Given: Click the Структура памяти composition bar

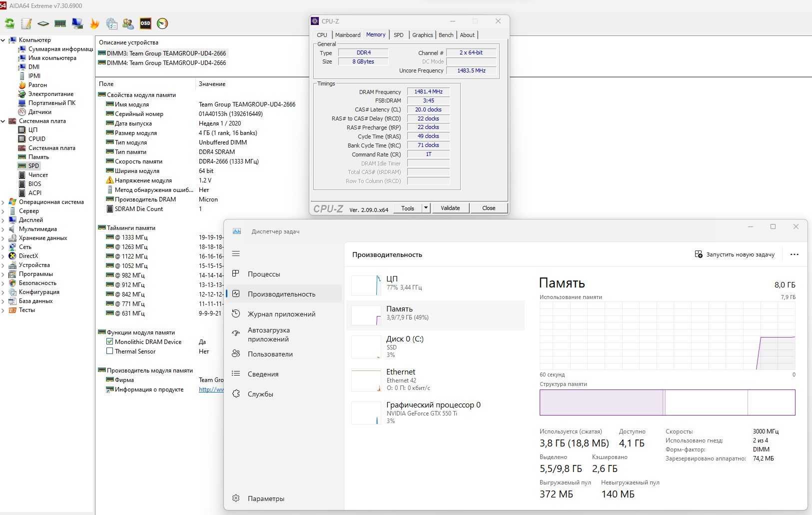Looking at the screenshot, I should point(667,402).
